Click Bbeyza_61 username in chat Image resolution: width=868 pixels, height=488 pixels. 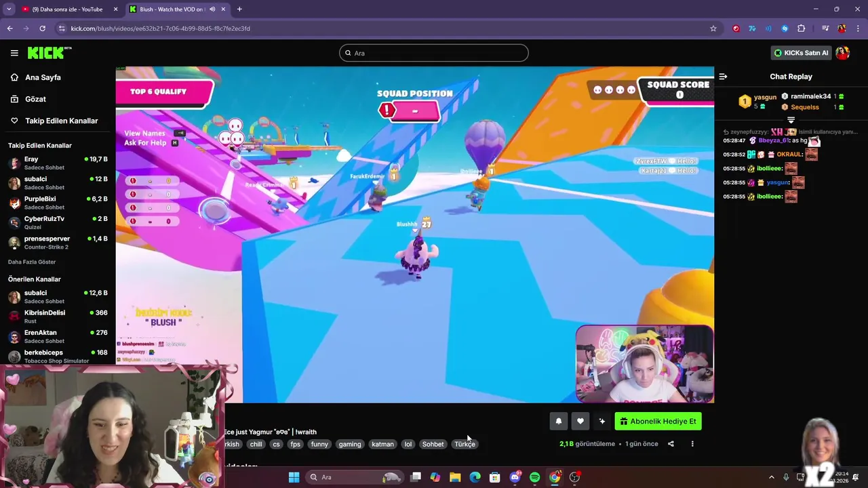click(774, 140)
